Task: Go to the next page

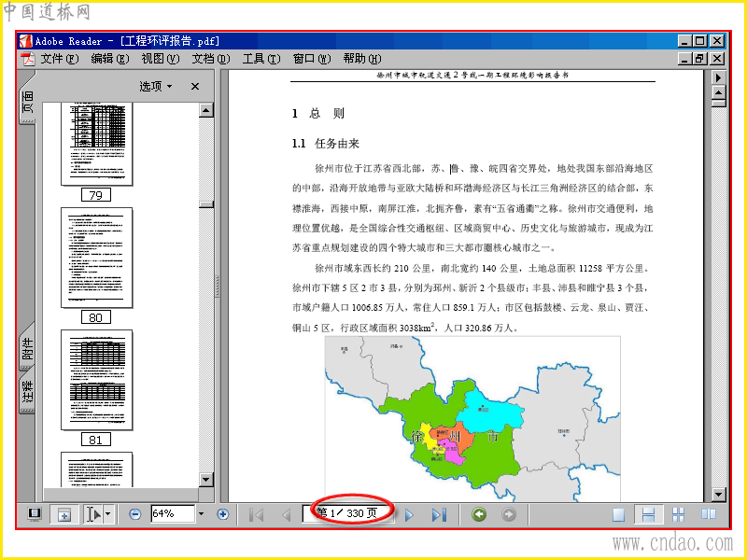Action: [x=409, y=515]
